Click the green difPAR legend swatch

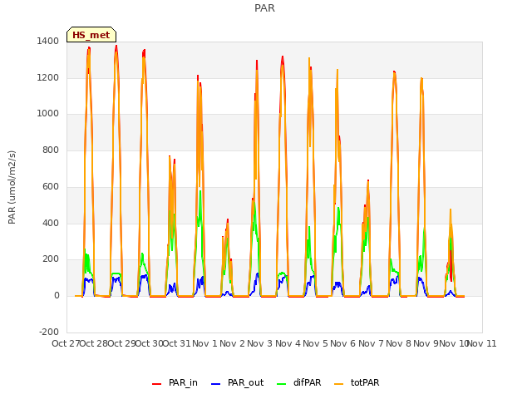point(282,384)
